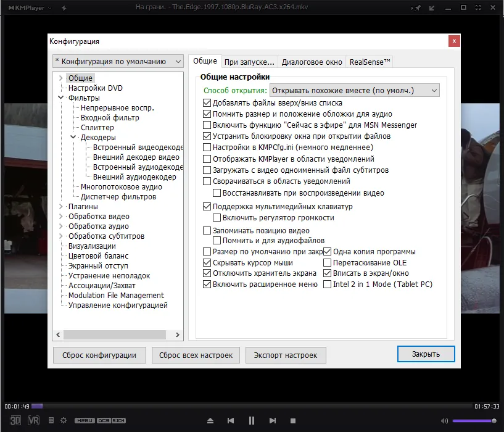This screenshot has height=432, width=504.
Task: Open the playlist icon
Action: coord(51,420)
